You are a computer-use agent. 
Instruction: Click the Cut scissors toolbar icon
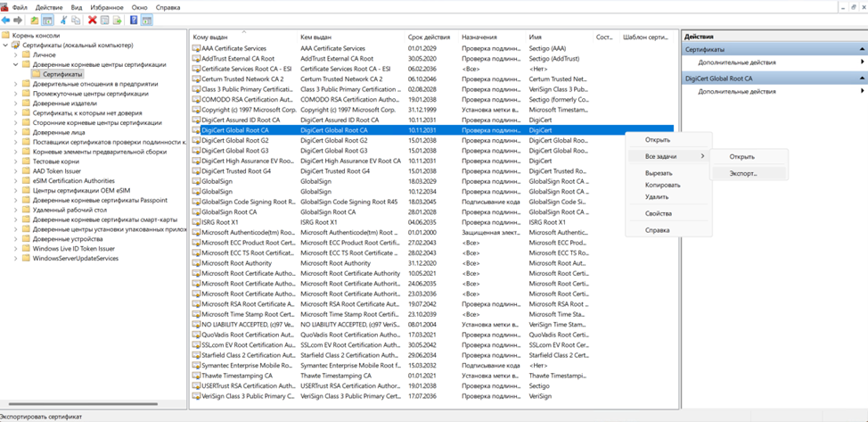coord(63,20)
